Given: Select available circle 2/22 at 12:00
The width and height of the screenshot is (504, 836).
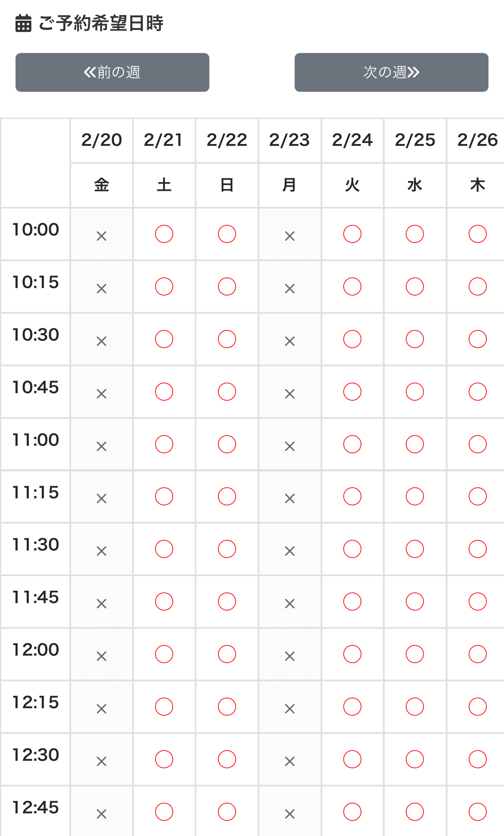Looking at the screenshot, I should pos(227,654).
